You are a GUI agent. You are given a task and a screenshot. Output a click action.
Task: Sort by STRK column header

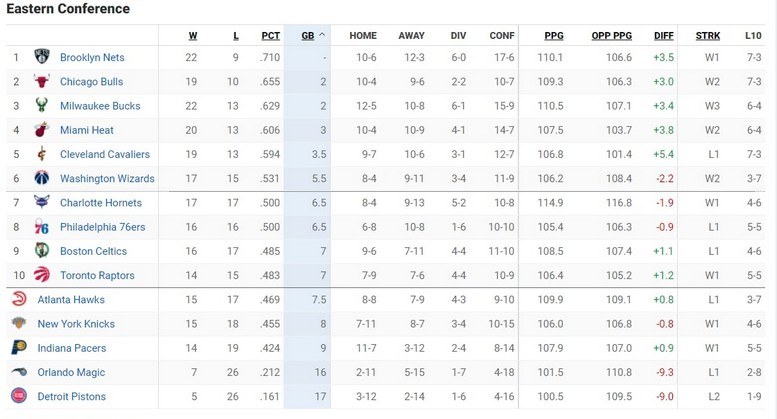tap(707, 36)
